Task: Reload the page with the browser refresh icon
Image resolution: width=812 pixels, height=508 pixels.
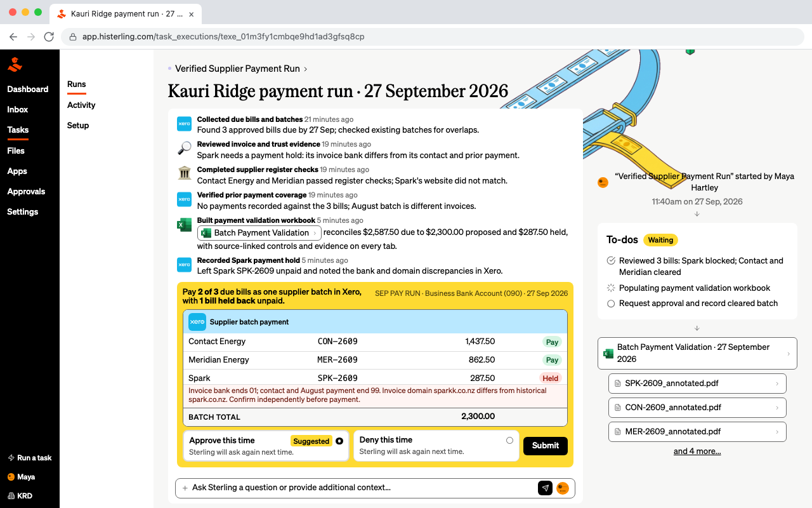Action: [x=49, y=37]
